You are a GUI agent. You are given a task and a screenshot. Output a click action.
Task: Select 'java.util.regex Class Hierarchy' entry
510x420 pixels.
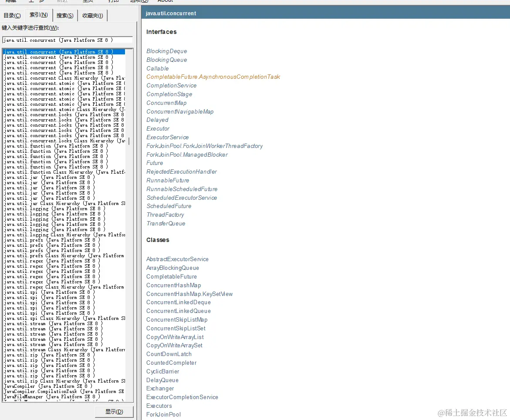[64, 287]
